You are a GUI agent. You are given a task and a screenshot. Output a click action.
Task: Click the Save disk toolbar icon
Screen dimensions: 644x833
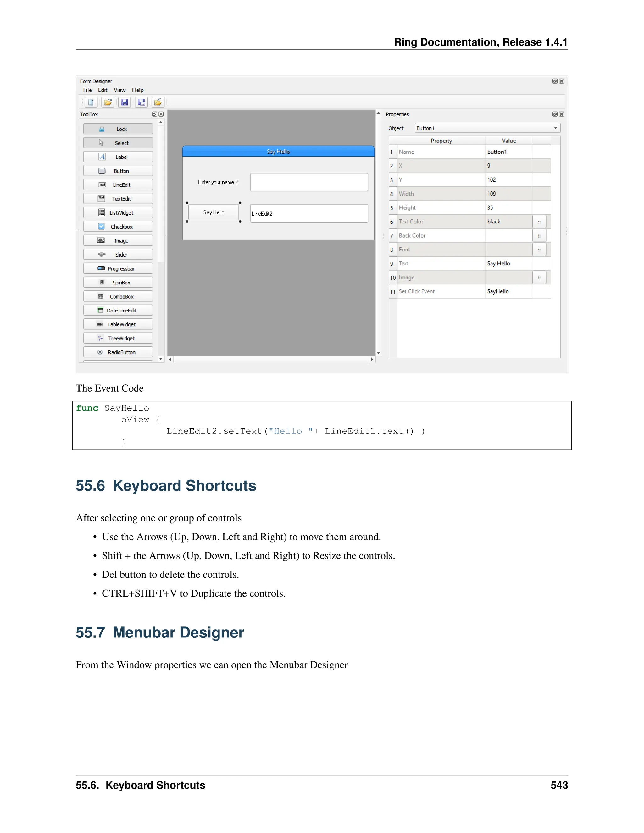125,102
